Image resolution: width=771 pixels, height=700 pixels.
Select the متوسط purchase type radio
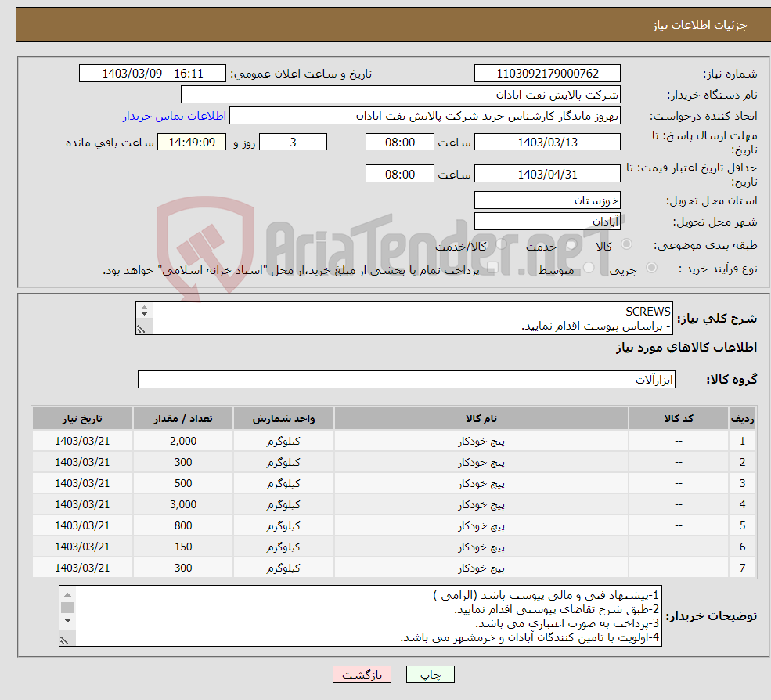click(x=589, y=267)
